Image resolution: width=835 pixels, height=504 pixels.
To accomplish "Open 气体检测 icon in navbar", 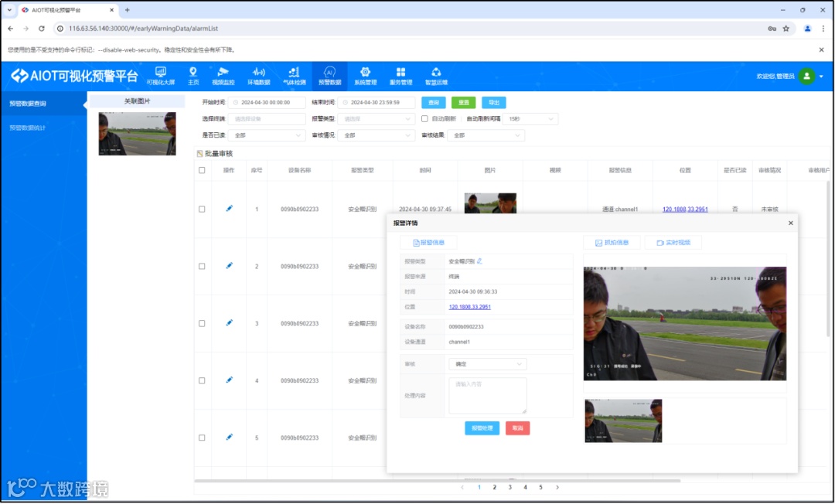I will [x=294, y=76].
